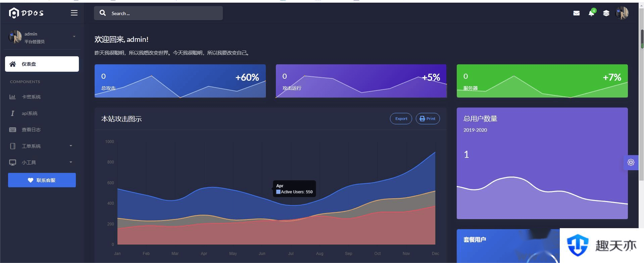Viewport: 644px width, 263px height.
Task: Open the notification bell
Action: coord(591,13)
